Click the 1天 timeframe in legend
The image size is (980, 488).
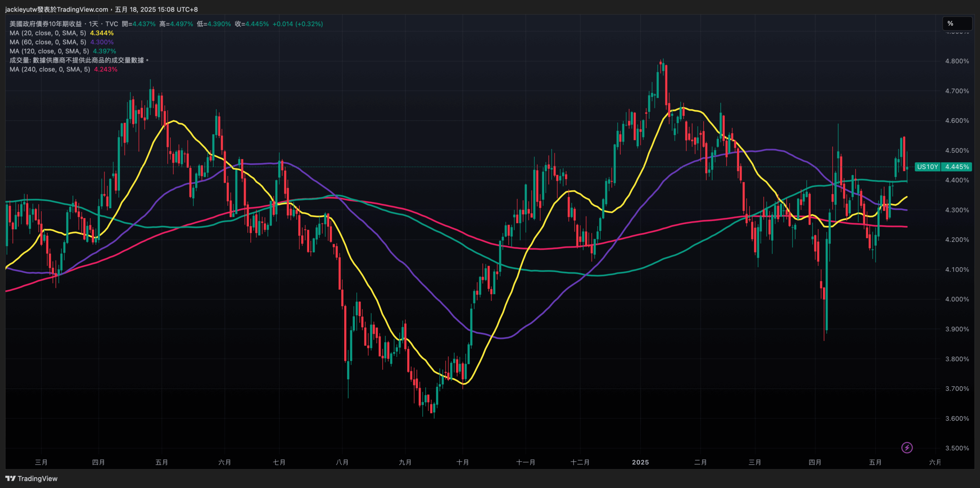click(93, 24)
